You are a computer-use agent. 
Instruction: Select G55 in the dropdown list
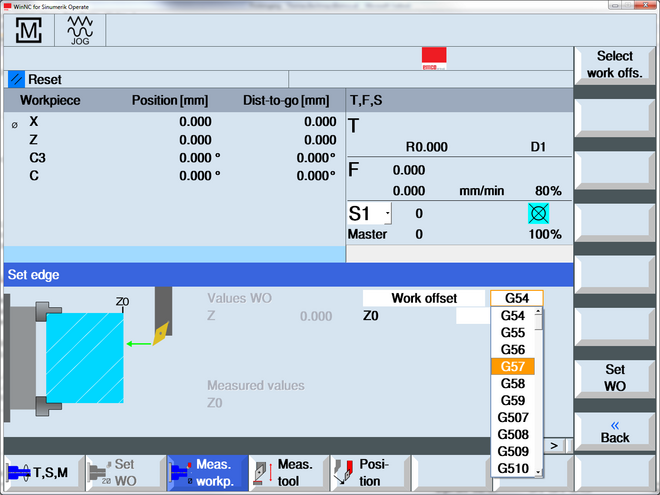[513, 332]
